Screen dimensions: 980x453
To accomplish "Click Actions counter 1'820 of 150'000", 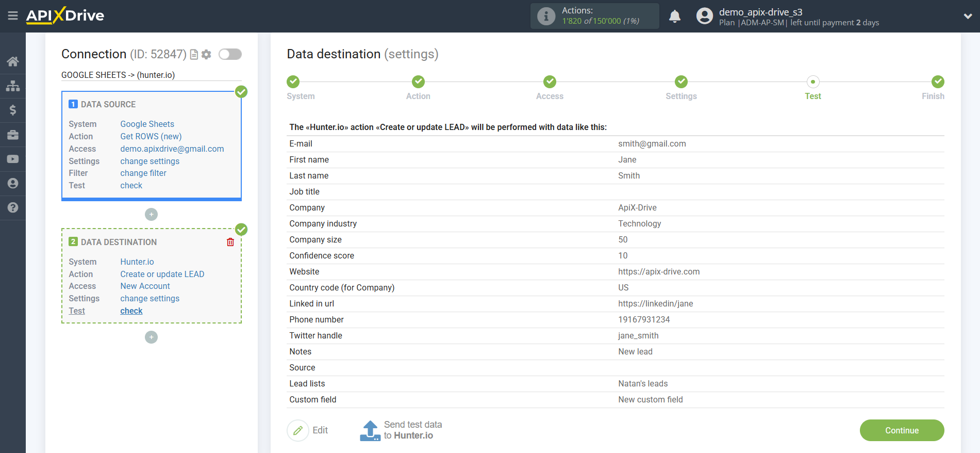I will [x=601, y=21].
